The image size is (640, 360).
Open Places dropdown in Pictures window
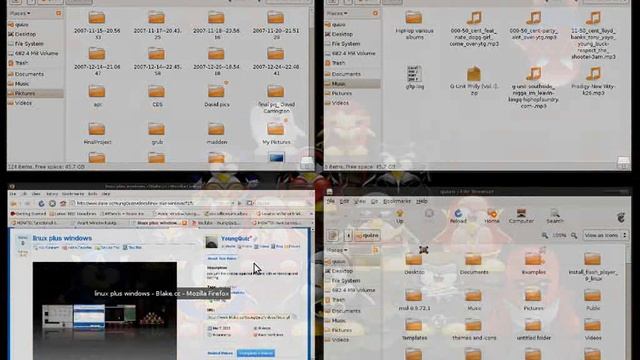click(20, 13)
